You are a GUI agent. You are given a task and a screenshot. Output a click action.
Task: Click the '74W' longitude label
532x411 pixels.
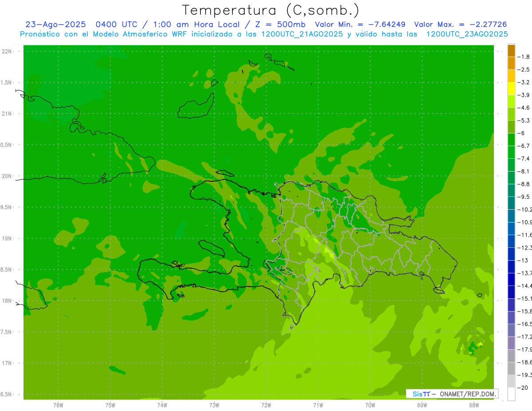162,405
